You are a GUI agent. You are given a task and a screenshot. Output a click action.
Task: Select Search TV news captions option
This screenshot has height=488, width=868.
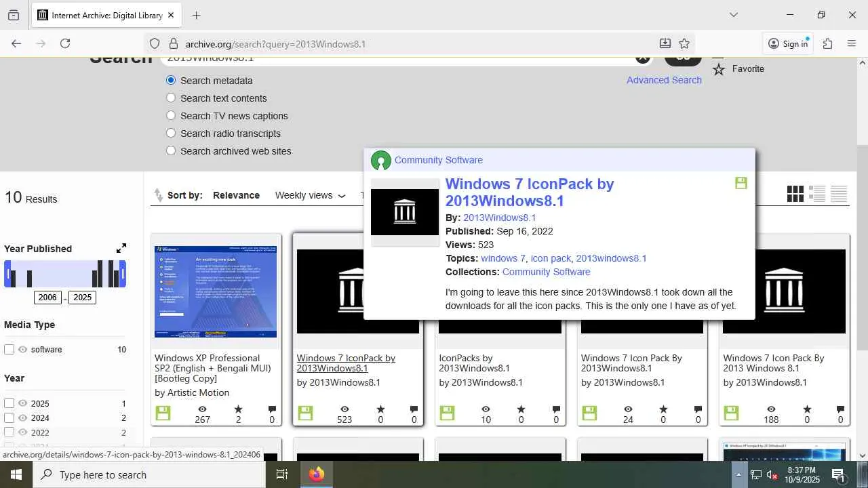click(x=171, y=115)
